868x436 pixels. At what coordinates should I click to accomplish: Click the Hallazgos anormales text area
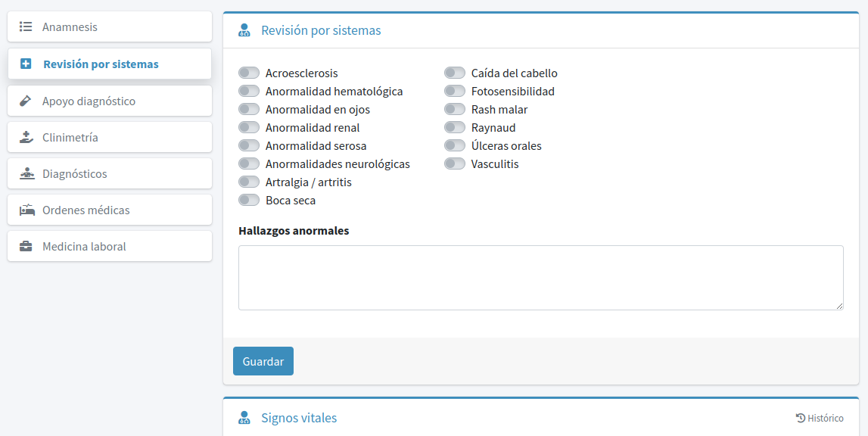[540, 277]
